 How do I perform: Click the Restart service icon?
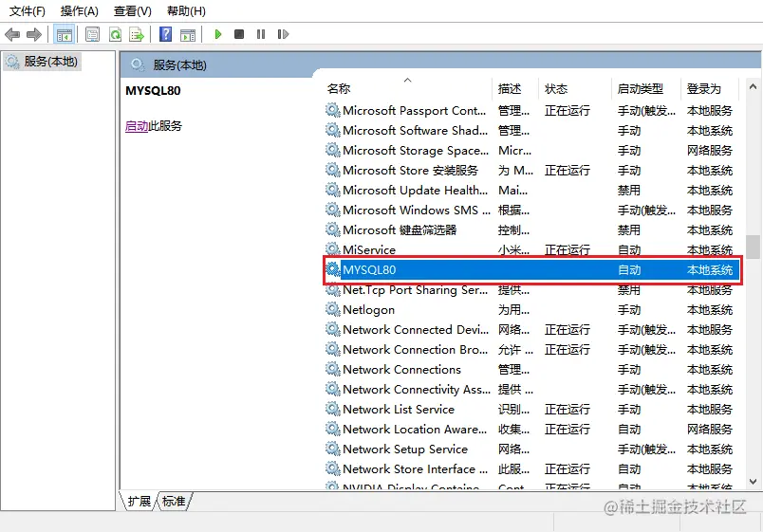pyautogui.click(x=283, y=34)
